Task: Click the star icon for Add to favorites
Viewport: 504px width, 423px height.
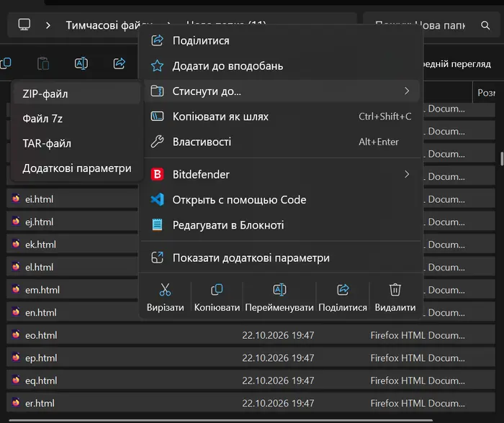Action: [157, 66]
